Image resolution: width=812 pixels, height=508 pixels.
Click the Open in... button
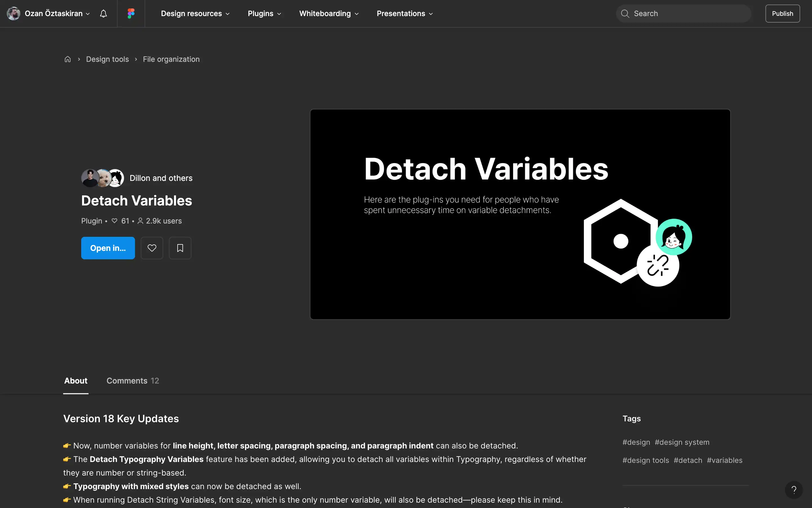click(108, 248)
